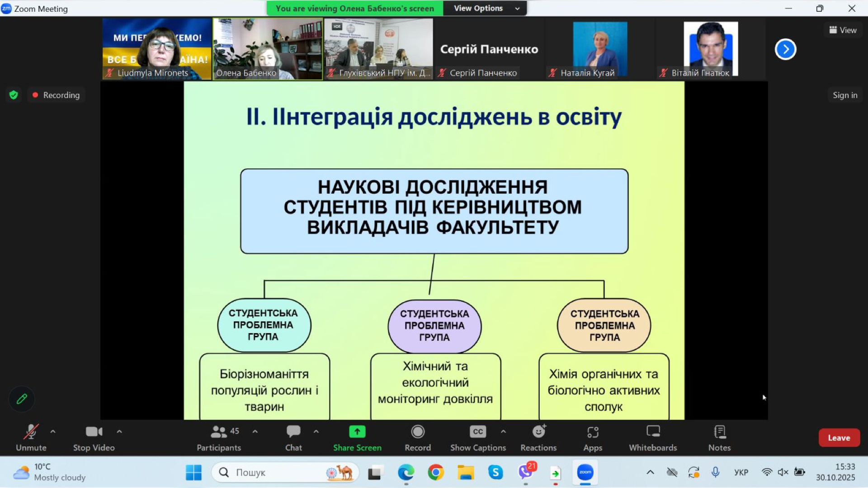The image size is (868, 488).
Task: Select Liudmyla Mironets video thumbnail
Action: 157,49
